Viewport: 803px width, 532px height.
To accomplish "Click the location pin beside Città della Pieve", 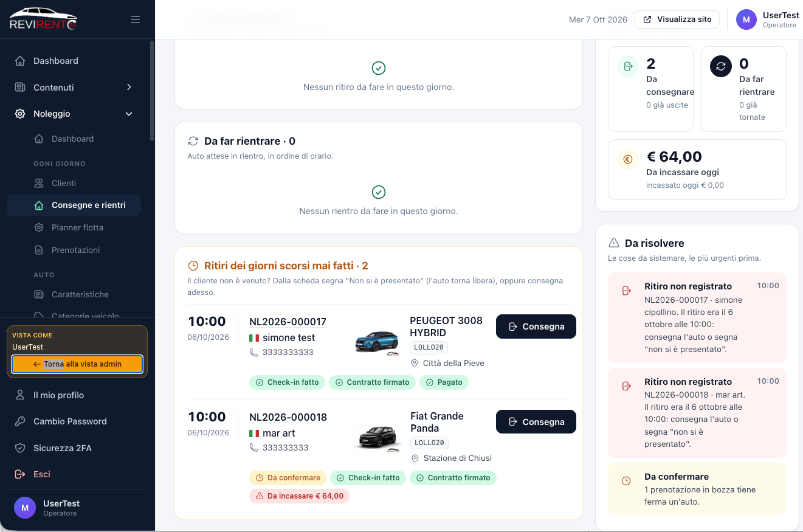I will tap(415, 363).
